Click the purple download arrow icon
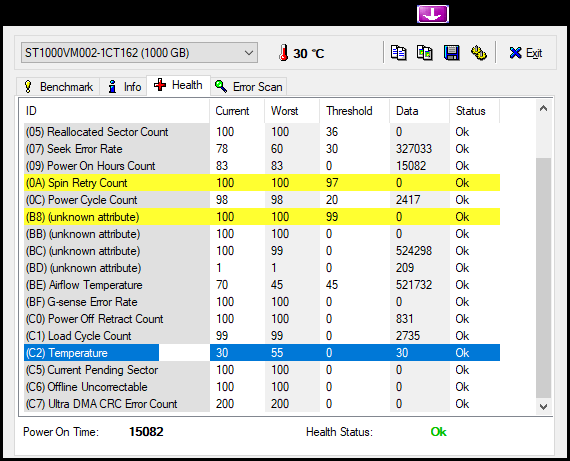This screenshot has height=461, width=570. pyautogui.click(x=433, y=14)
